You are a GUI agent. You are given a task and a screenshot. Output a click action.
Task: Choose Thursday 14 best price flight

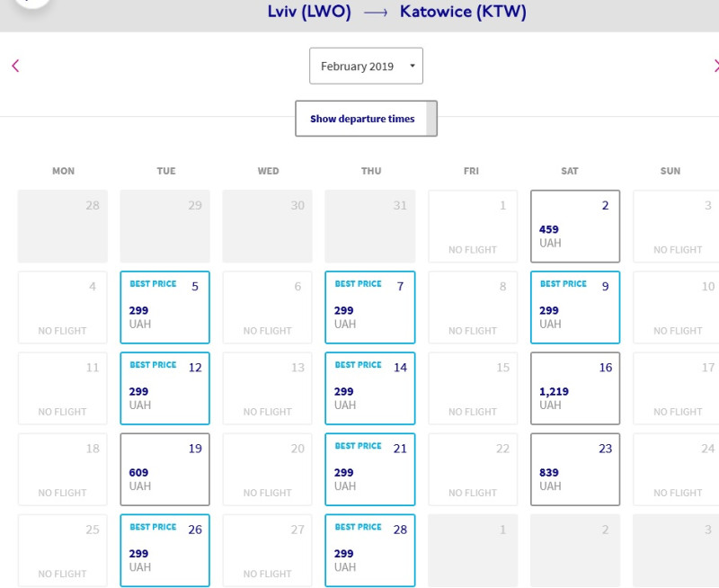click(369, 388)
